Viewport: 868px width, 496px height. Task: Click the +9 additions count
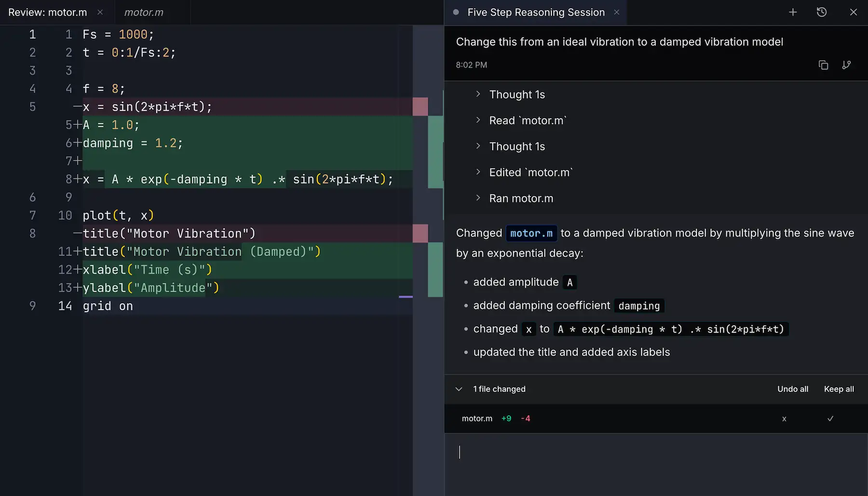(506, 418)
